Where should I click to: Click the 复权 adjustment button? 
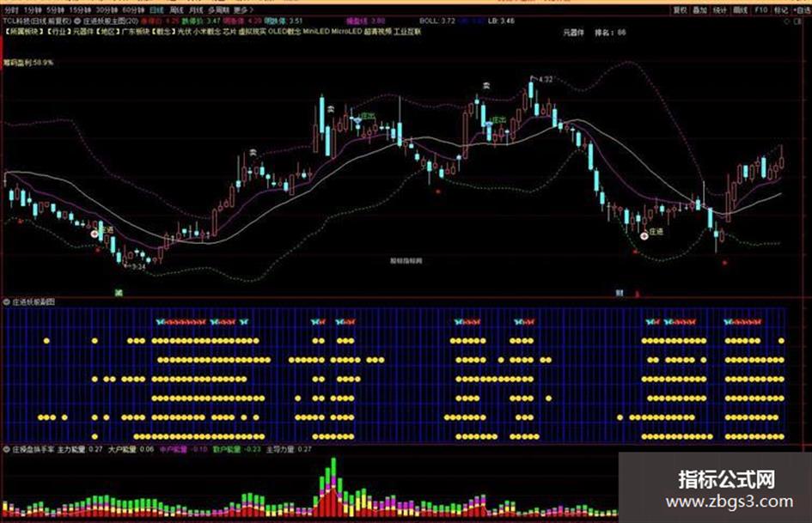[680, 10]
